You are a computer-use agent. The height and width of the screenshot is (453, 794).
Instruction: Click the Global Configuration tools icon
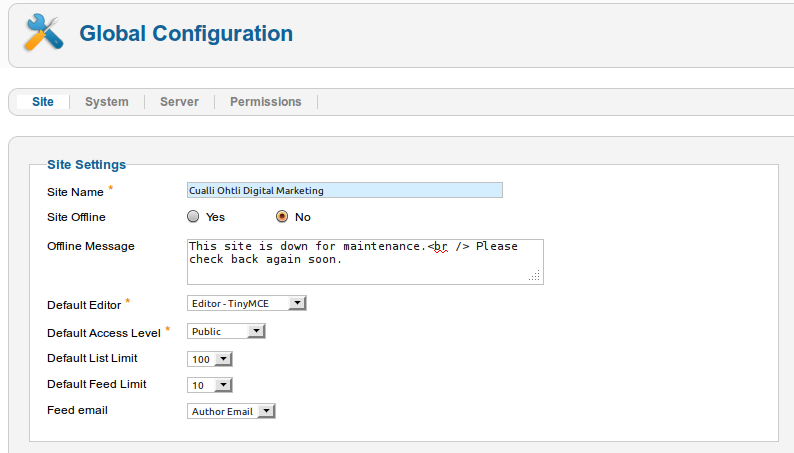pos(44,32)
